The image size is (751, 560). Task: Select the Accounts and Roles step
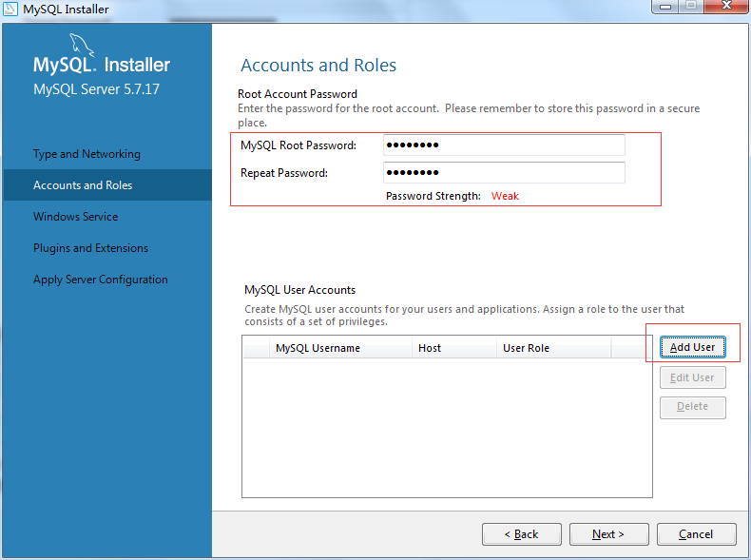83,185
